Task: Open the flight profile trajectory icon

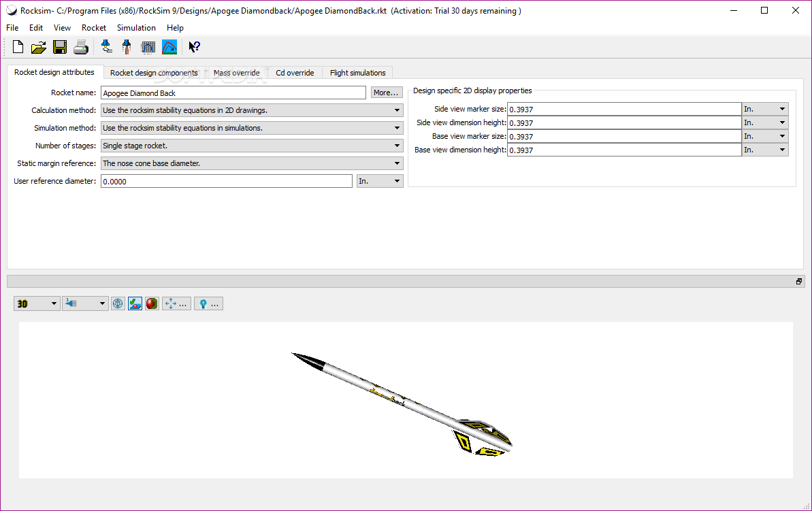Action: pos(169,47)
